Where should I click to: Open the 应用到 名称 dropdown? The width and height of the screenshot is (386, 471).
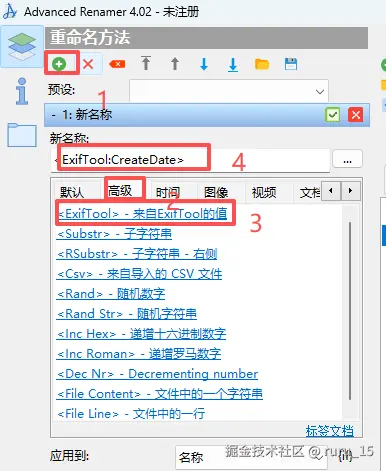click(x=251, y=457)
